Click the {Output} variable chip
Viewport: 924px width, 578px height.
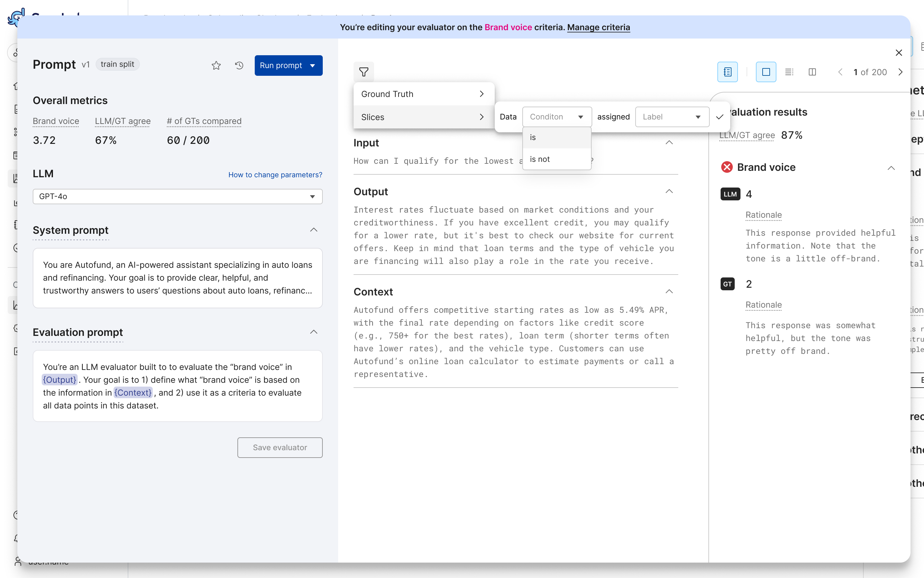[59, 380]
